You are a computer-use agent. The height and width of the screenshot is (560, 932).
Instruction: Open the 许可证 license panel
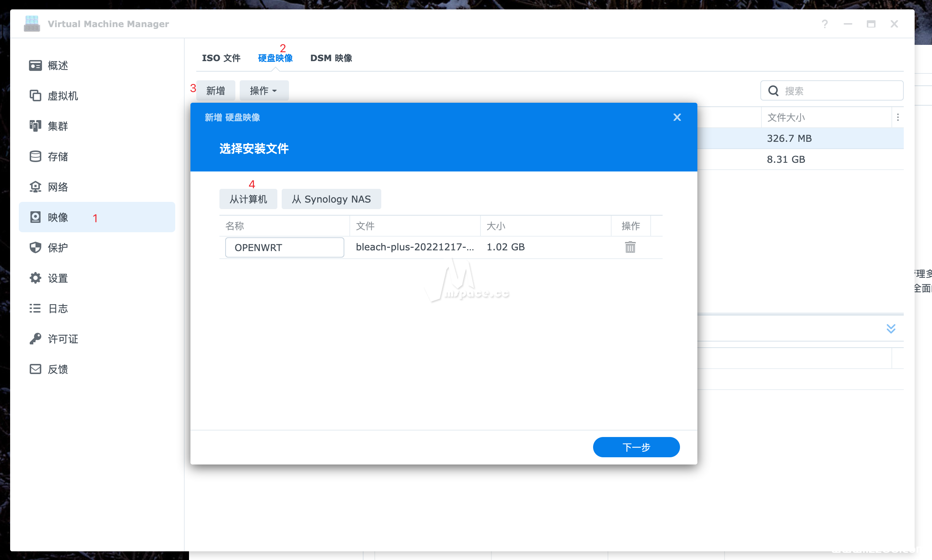[x=62, y=339]
